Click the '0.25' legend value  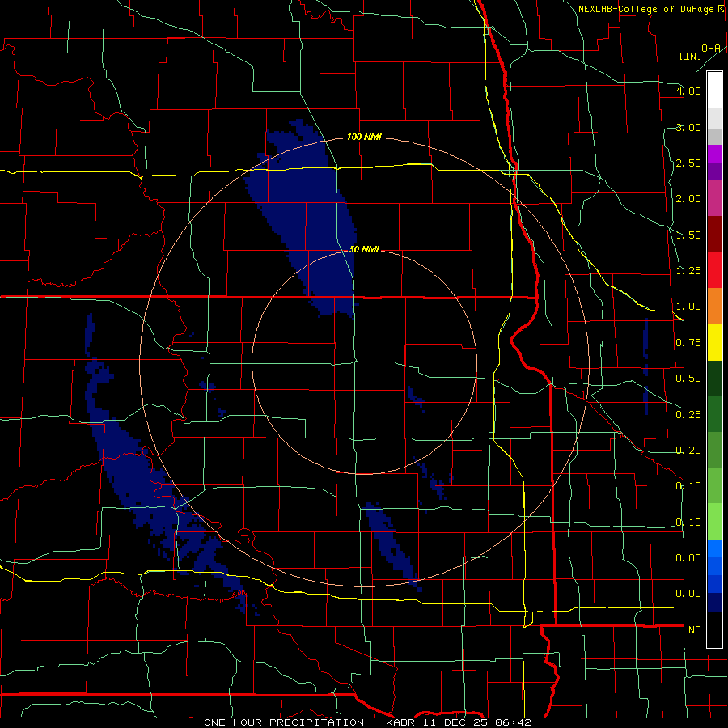(688, 415)
